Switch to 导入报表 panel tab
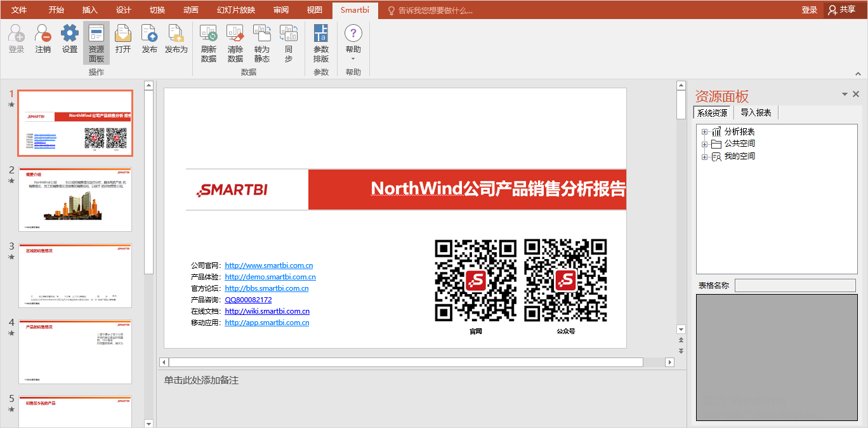The width and height of the screenshot is (868, 428). pyautogui.click(x=756, y=113)
